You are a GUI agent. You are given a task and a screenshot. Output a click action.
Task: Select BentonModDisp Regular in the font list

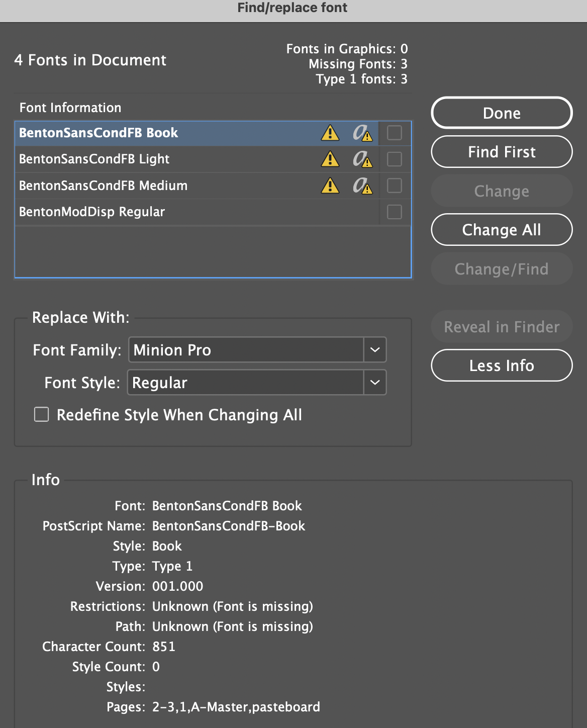point(91,212)
